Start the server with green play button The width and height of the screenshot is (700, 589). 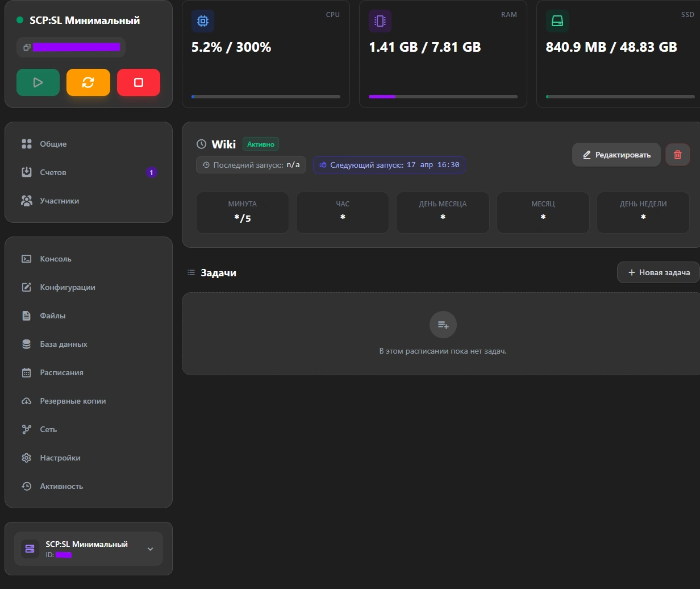[x=38, y=82]
